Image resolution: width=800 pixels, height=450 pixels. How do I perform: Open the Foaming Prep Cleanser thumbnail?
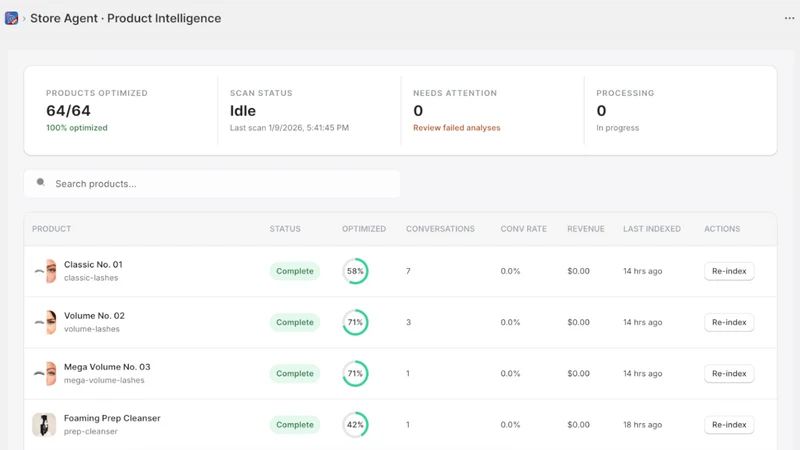point(44,424)
